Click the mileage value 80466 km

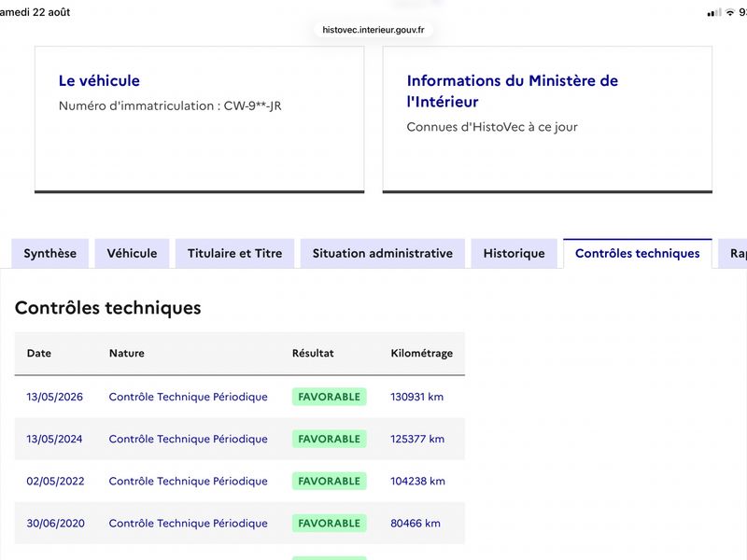click(416, 523)
